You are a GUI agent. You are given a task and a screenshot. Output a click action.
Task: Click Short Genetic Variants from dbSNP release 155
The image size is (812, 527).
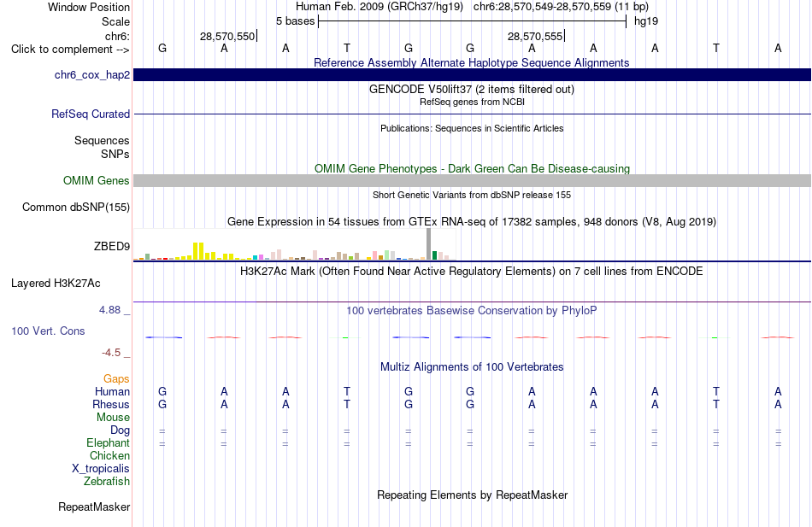click(472, 195)
